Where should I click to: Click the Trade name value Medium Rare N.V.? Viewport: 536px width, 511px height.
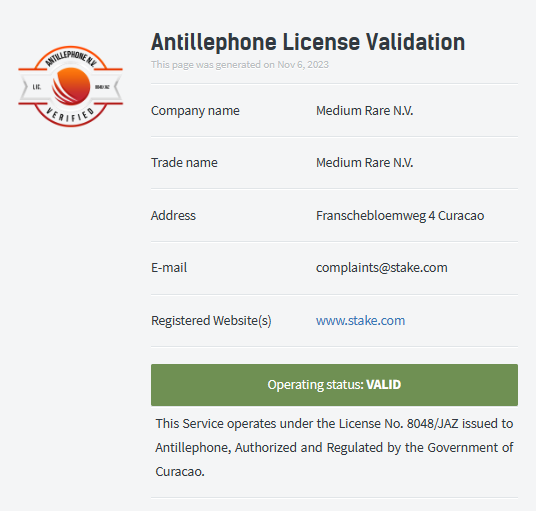pos(364,163)
